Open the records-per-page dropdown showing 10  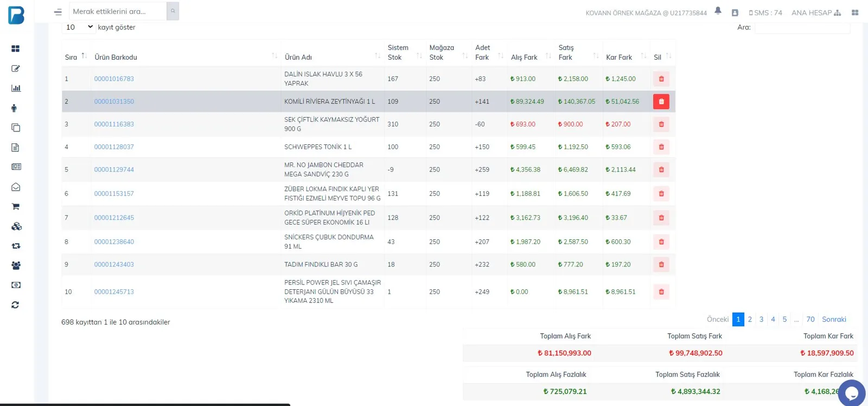click(x=79, y=27)
